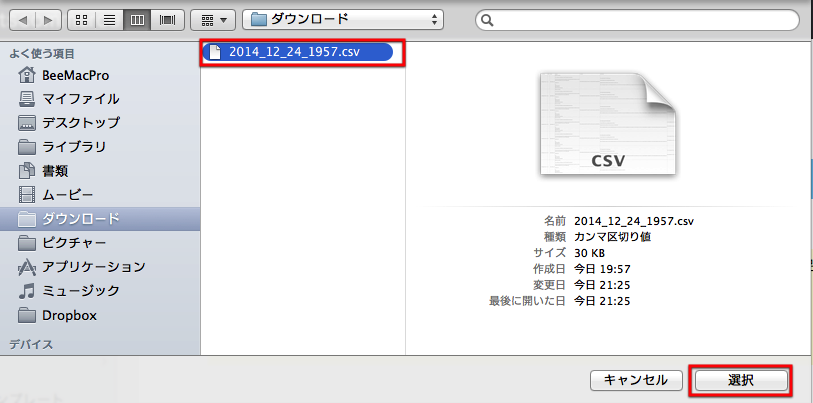Click the Back navigation arrow
This screenshot has height=403, width=813.
(x=22, y=19)
